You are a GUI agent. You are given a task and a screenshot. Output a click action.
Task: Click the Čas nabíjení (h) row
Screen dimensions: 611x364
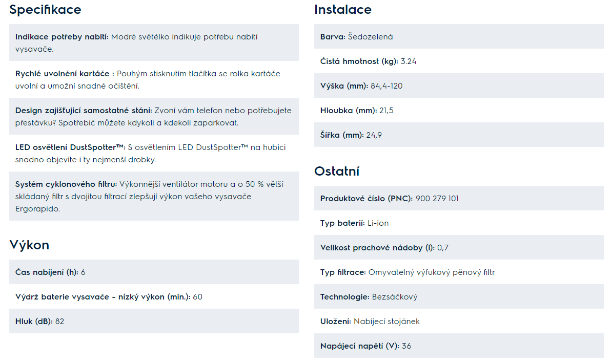[154, 272]
